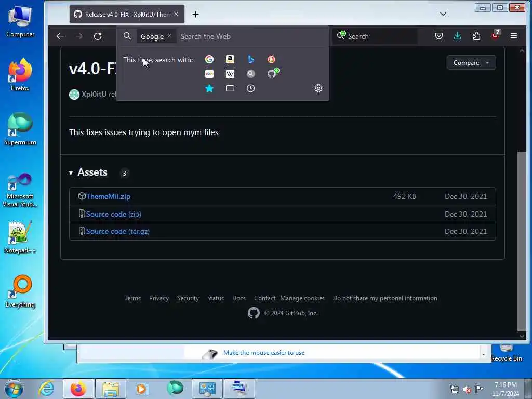
Task: Launch the Notepad++ desktop shortcut
Action: 20,237
